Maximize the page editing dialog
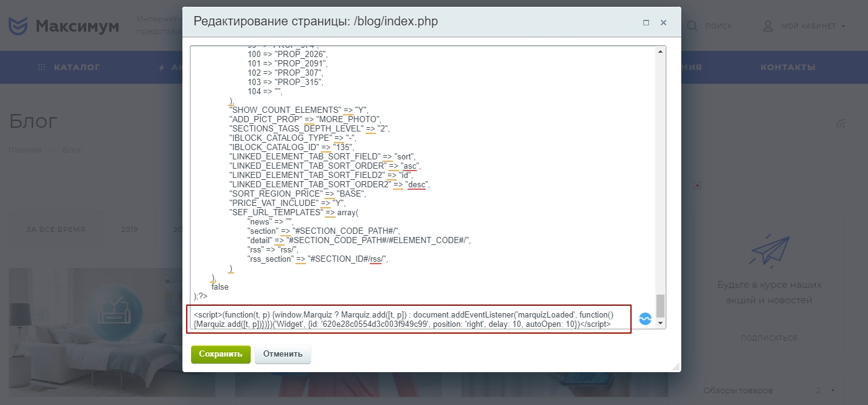Image resolution: width=868 pixels, height=405 pixels. [646, 22]
